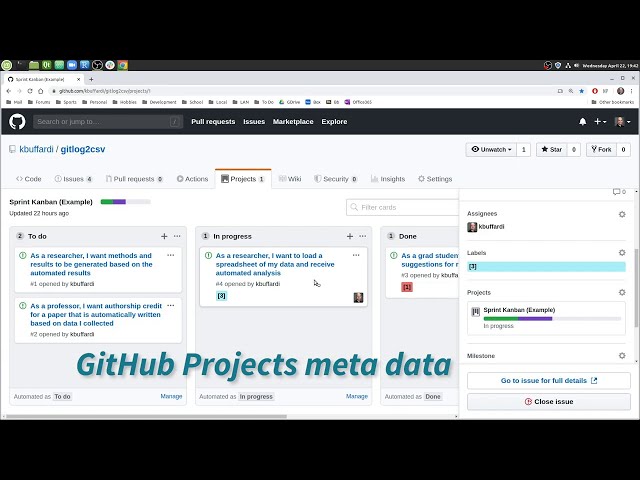This screenshot has height=480, width=640.
Task: Click the Close issue button
Action: (x=549, y=402)
